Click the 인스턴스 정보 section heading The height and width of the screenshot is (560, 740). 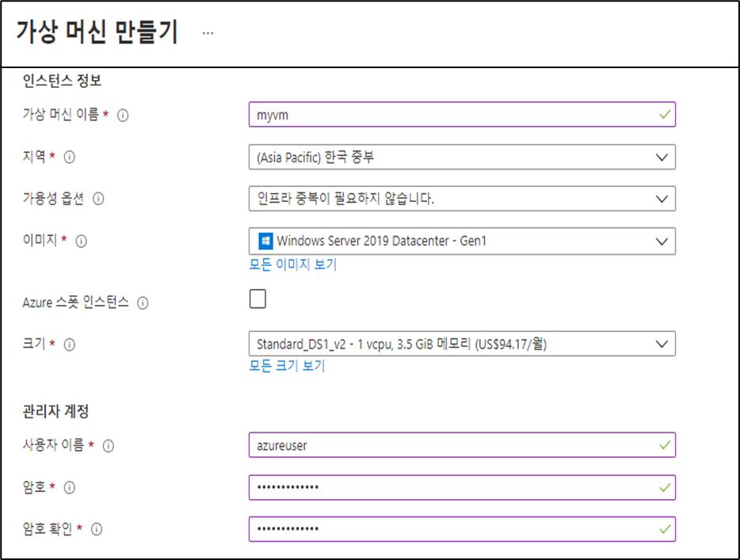(62, 81)
